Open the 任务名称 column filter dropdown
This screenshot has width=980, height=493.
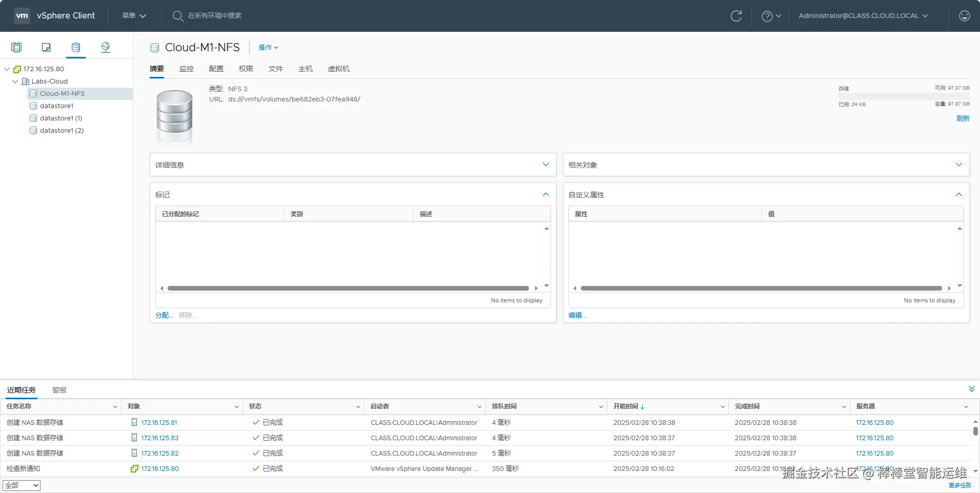pyautogui.click(x=115, y=407)
